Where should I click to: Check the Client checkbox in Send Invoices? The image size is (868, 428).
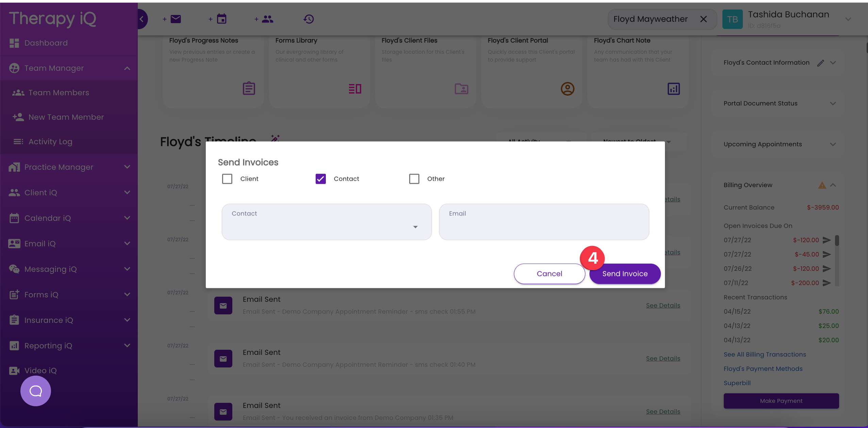[x=227, y=178]
